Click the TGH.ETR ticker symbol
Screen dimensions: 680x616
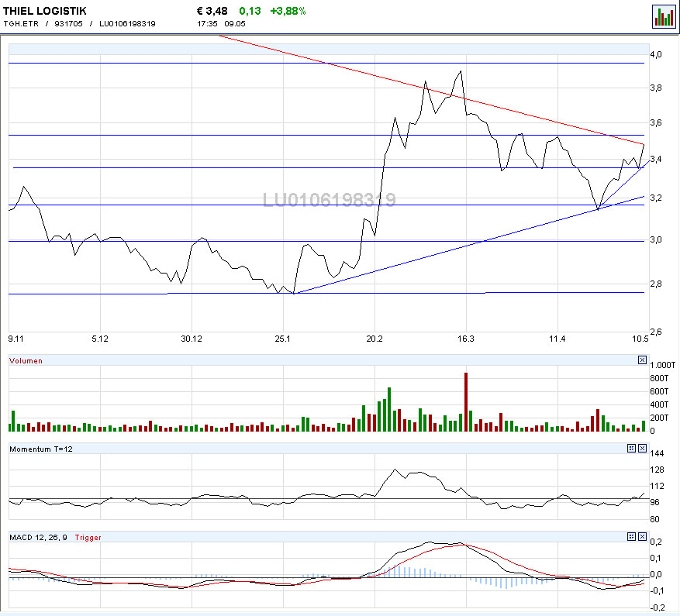coord(21,24)
